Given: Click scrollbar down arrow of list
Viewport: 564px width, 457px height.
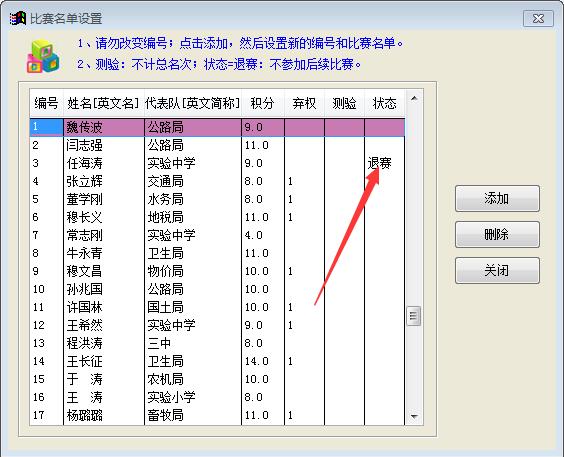Looking at the screenshot, I should [414, 416].
